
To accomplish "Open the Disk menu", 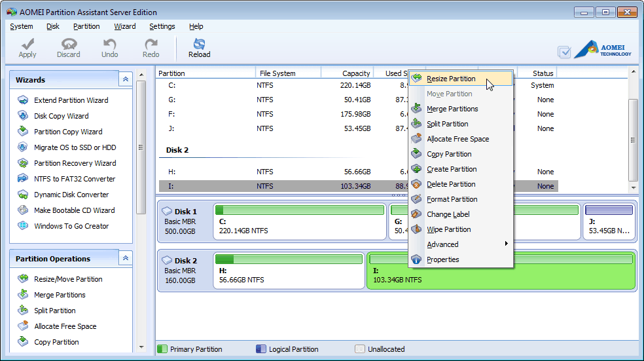I will (x=52, y=26).
